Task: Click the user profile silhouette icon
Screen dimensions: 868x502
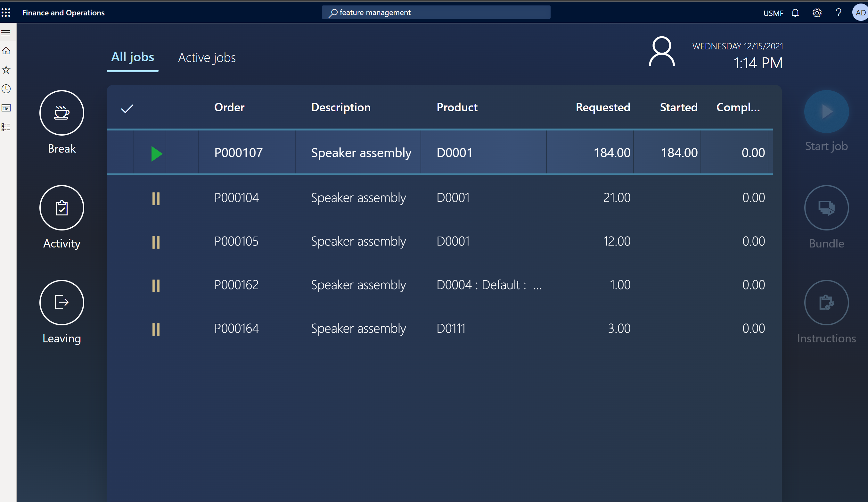Action: 661,52
